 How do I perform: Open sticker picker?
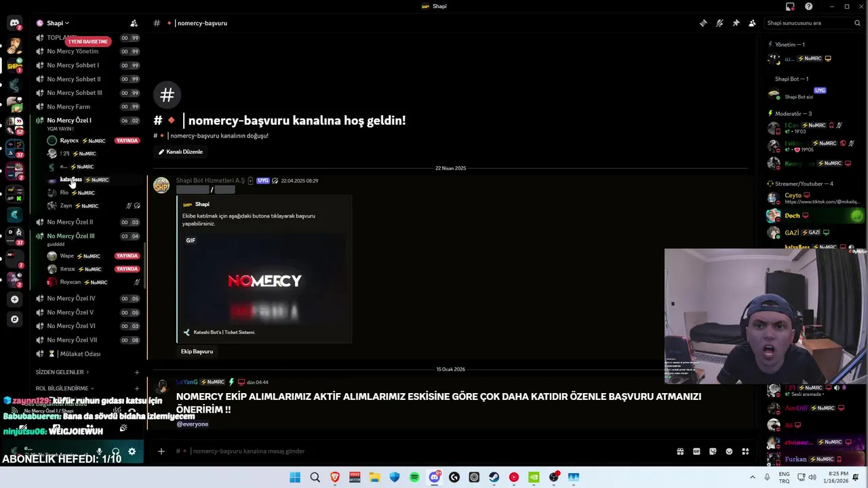coord(713,451)
